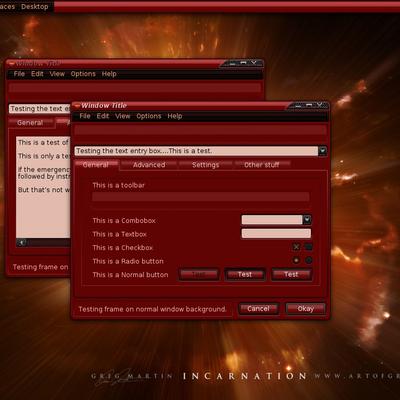Viewport: 400px width, 400px height.
Task: Toggle the unchecked checkbox beside the X
Action: tap(309, 247)
